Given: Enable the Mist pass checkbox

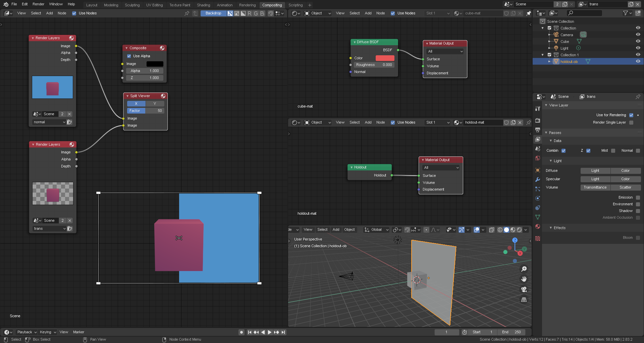Looking at the screenshot, I should point(613,151).
